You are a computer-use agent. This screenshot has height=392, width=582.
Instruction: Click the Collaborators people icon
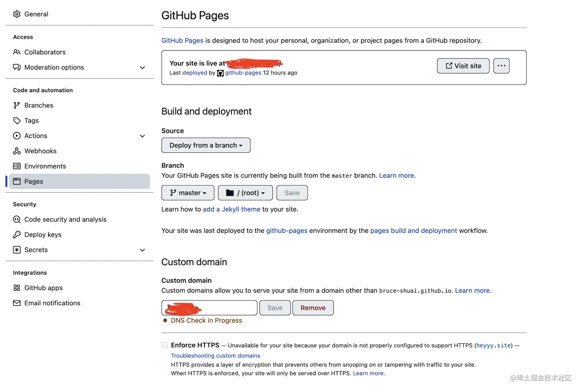click(x=17, y=52)
